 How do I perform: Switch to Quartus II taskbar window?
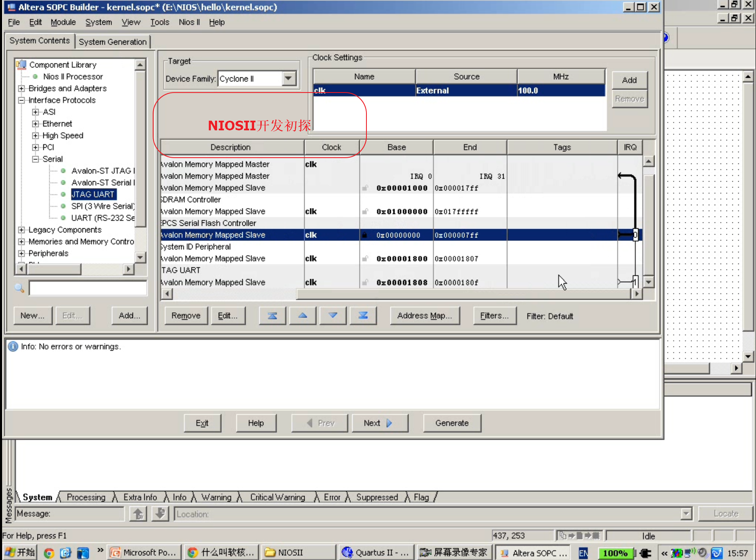coord(376,552)
